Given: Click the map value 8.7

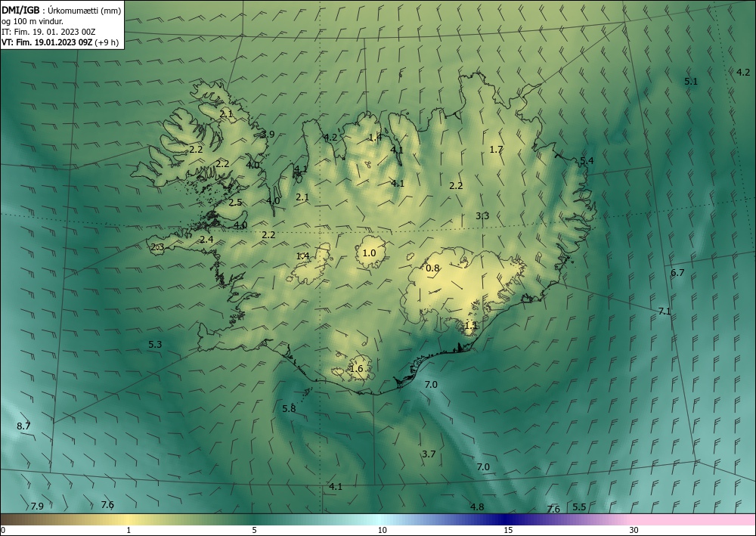Looking at the screenshot, I should coord(23,426).
